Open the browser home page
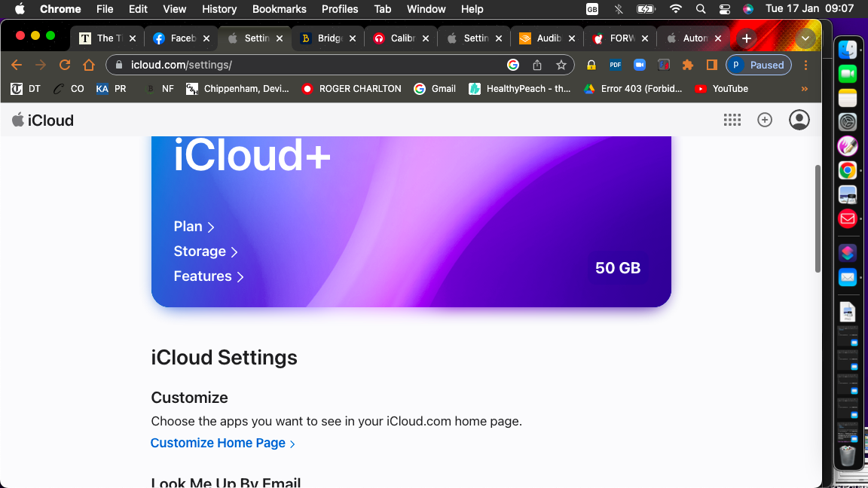Viewport: 868px width, 488px height. [89, 65]
